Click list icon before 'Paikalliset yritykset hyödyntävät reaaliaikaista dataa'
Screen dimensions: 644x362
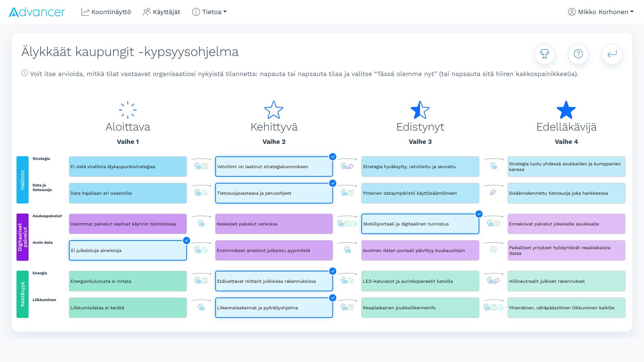click(x=493, y=250)
